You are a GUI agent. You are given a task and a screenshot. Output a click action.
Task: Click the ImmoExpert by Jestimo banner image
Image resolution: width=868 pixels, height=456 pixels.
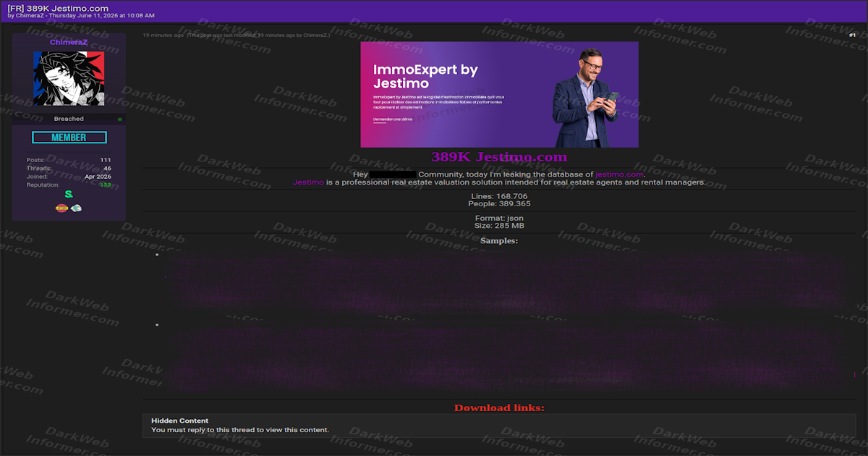tap(499, 94)
